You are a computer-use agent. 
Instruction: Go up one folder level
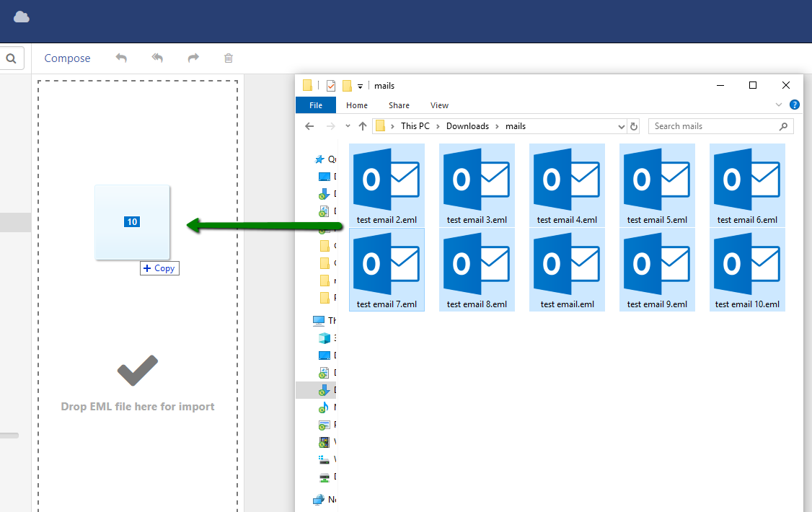click(363, 126)
